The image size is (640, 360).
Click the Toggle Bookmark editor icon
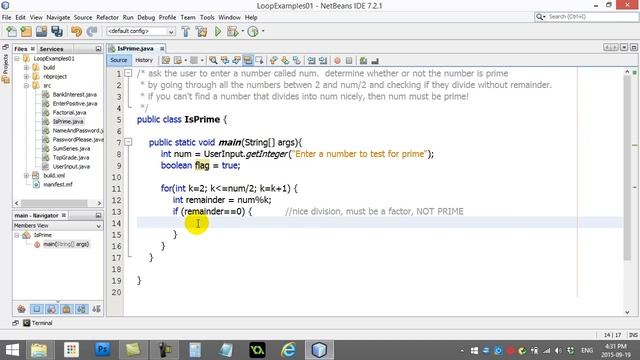coord(297,60)
